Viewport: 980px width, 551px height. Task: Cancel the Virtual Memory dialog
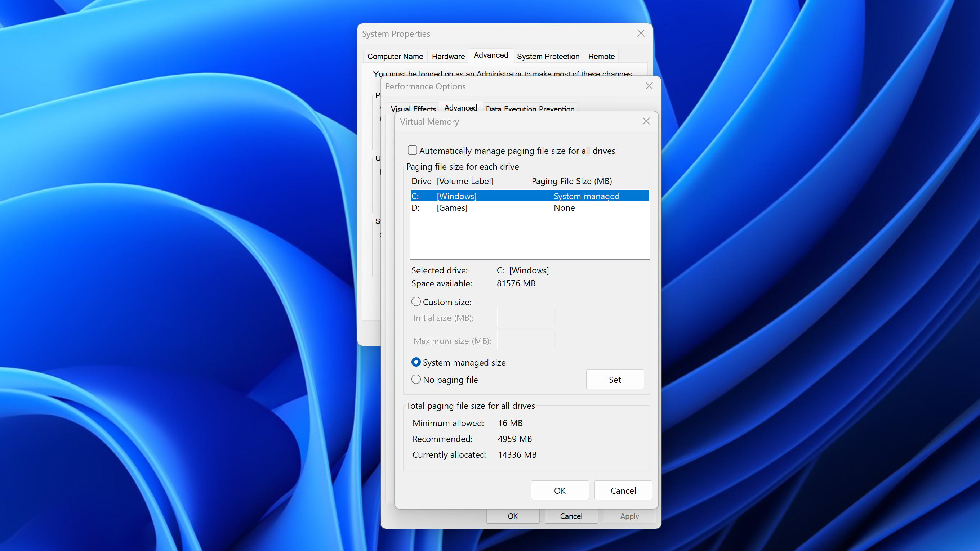pos(623,490)
